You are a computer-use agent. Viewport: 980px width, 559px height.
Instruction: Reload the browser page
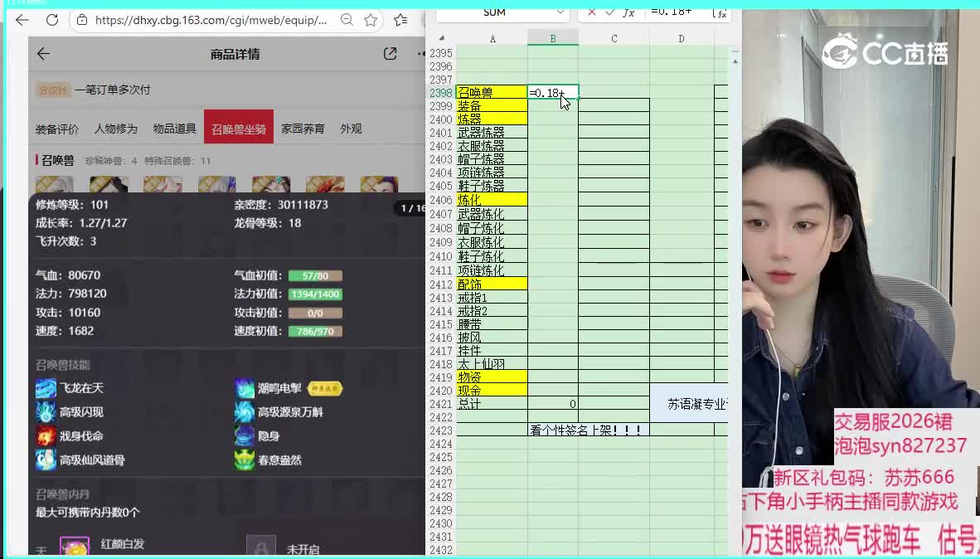(52, 20)
